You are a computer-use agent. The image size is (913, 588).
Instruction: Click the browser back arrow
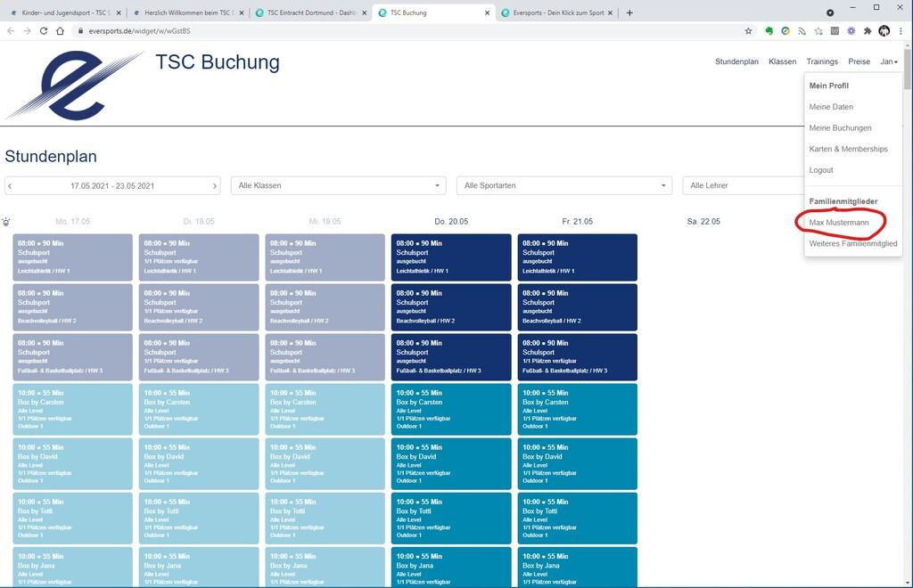click(11, 31)
